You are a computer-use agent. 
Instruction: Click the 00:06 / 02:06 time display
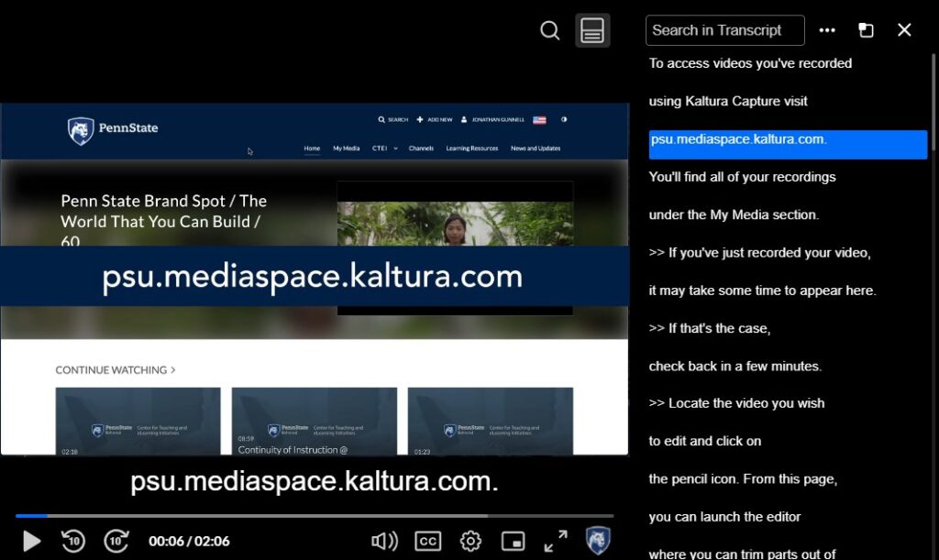[x=189, y=541]
